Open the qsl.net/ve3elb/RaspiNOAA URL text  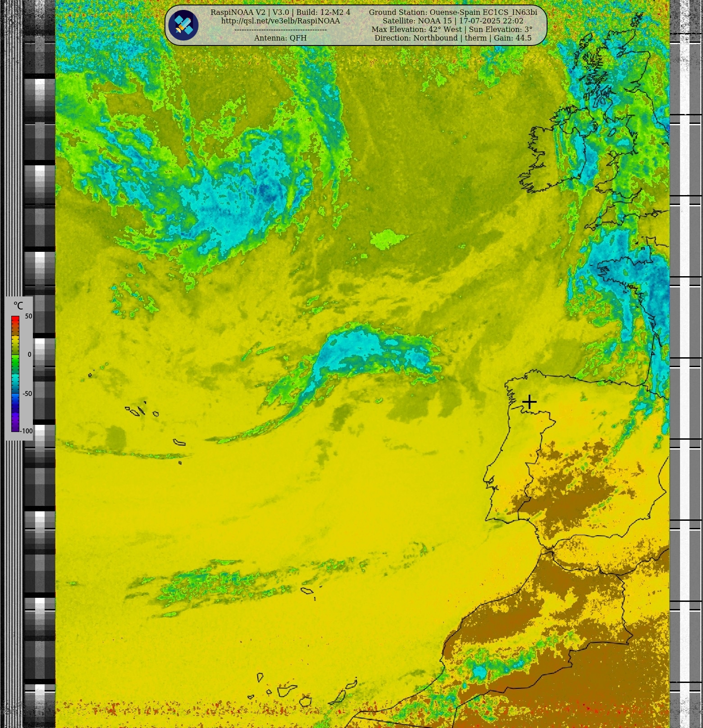(280, 21)
